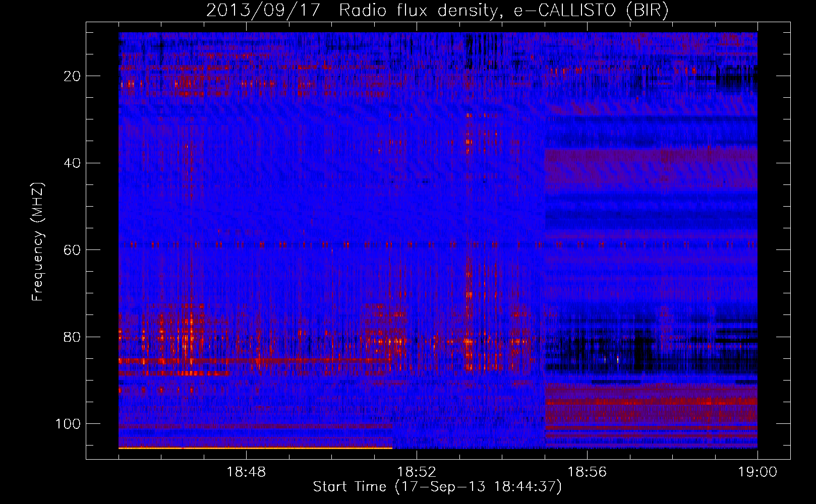Click the 19:00 time tick label
The image size is (816, 504).
pos(757,472)
